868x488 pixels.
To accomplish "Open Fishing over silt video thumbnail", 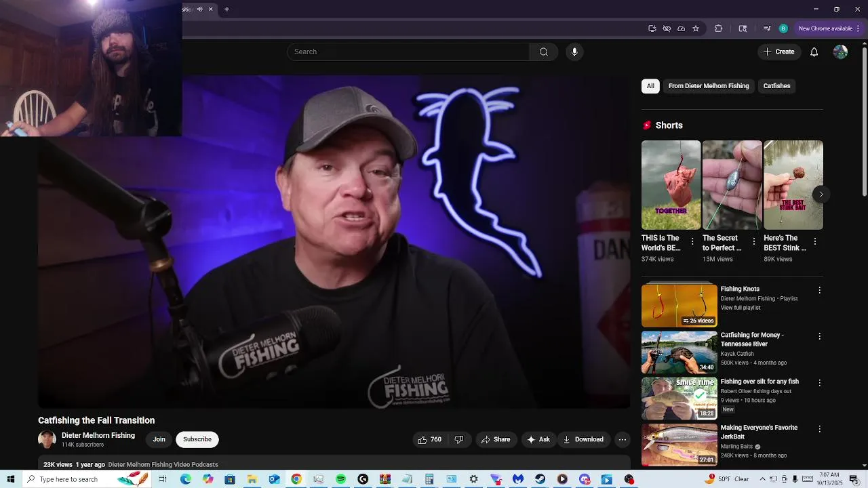I will [x=679, y=399].
